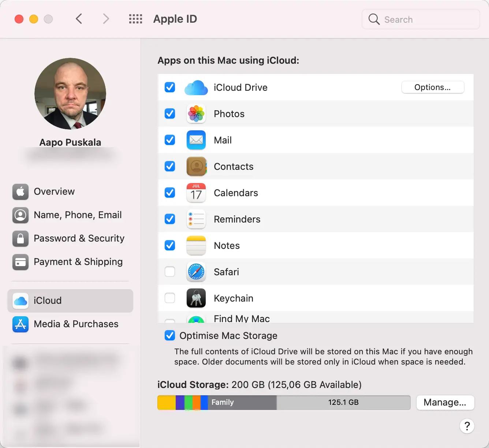Click the yellow segment of the storage bar

[x=167, y=403]
